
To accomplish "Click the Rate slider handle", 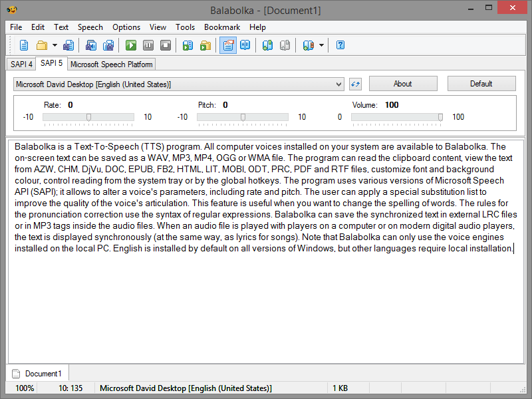I will [x=88, y=117].
